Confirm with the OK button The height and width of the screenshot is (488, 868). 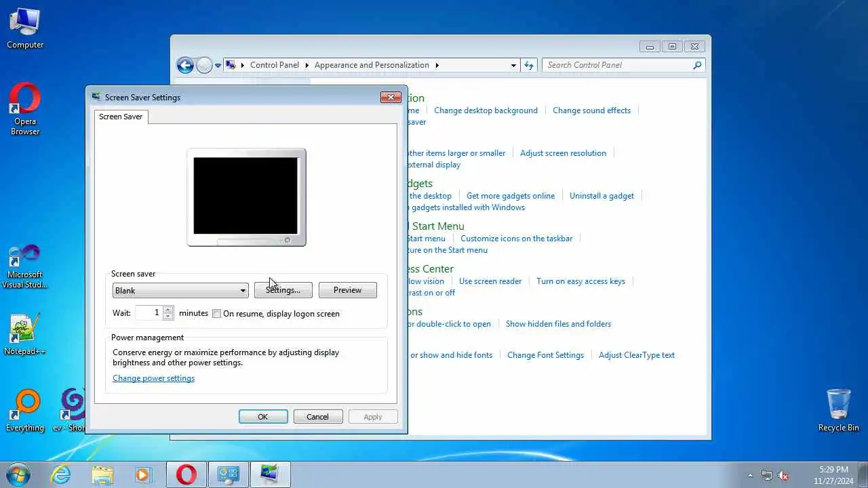(x=263, y=417)
